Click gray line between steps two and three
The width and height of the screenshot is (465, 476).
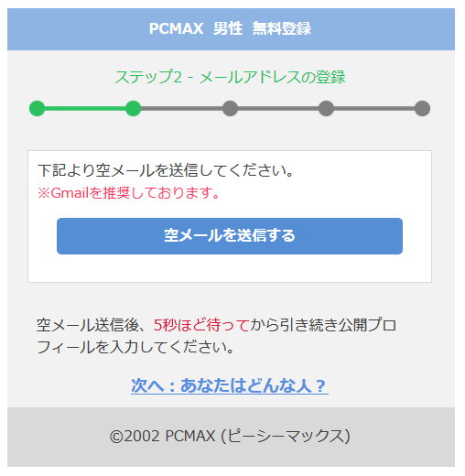click(x=181, y=108)
